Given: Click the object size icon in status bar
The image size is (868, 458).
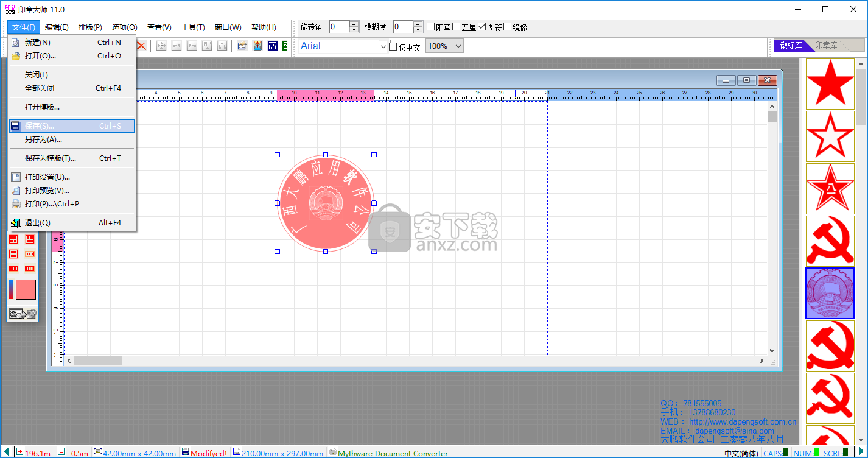Looking at the screenshot, I should (x=98, y=452).
